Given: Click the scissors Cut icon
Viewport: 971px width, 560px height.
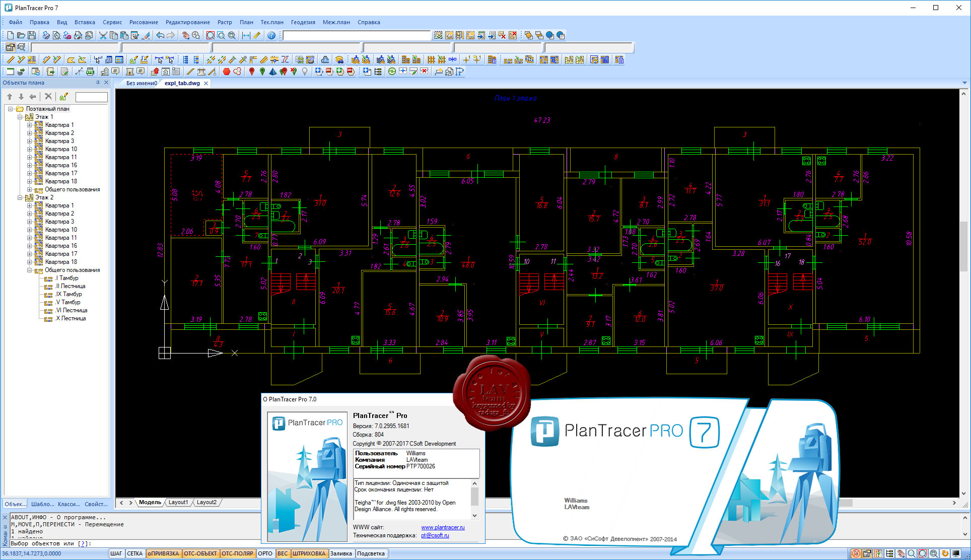Looking at the screenshot, I should click(x=103, y=35).
